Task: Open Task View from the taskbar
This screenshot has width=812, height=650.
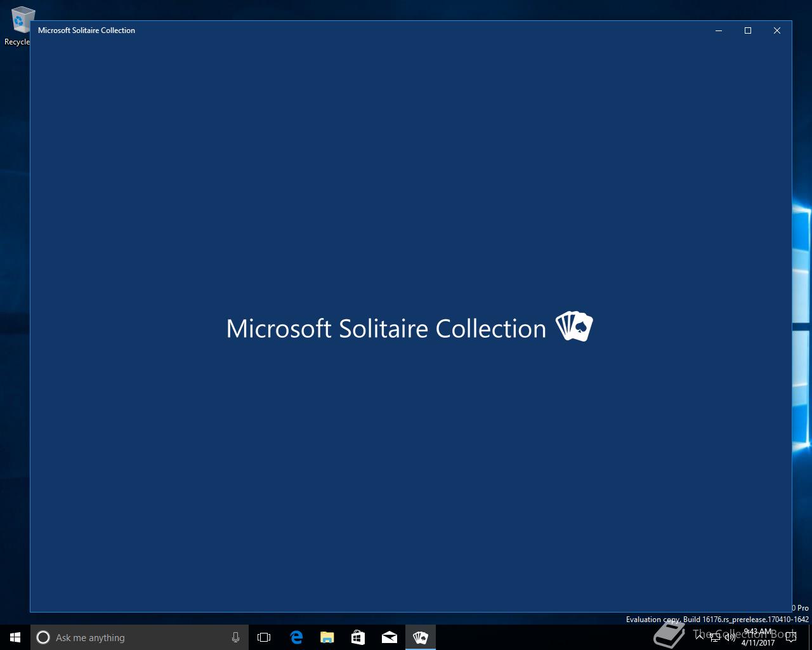Action: (264, 637)
